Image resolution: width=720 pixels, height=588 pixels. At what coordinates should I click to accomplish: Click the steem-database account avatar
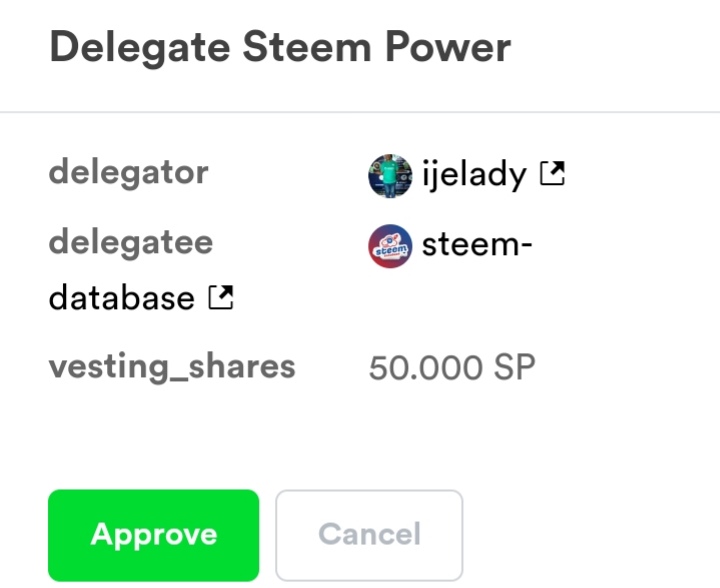(x=390, y=245)
